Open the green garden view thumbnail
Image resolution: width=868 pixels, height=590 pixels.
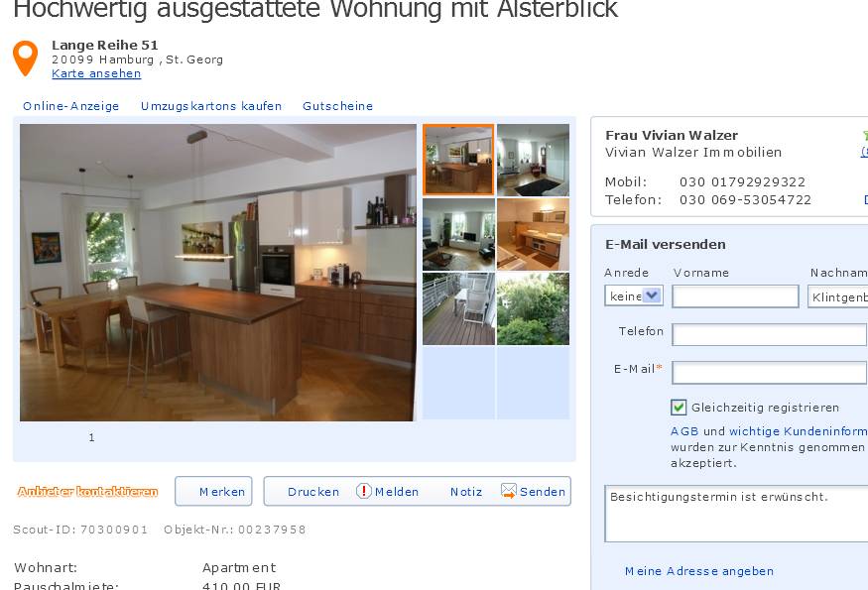click(533, 308)
